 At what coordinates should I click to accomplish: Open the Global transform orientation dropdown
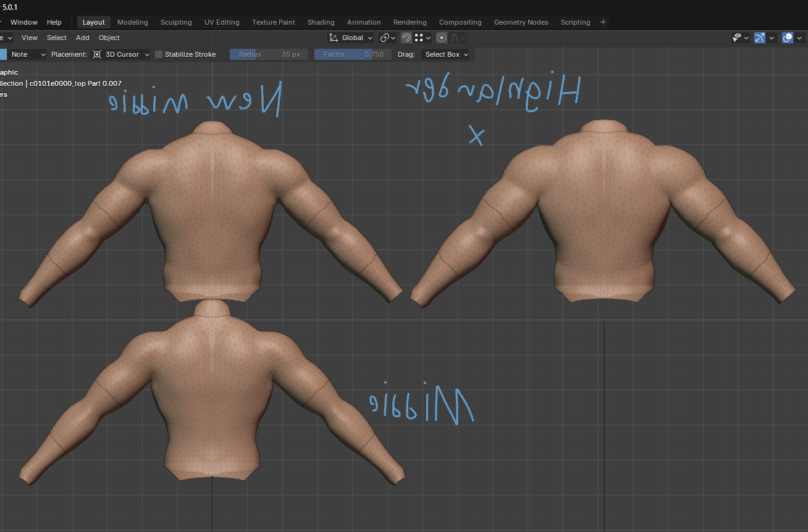pyautogui.click(x=351, y=38)
